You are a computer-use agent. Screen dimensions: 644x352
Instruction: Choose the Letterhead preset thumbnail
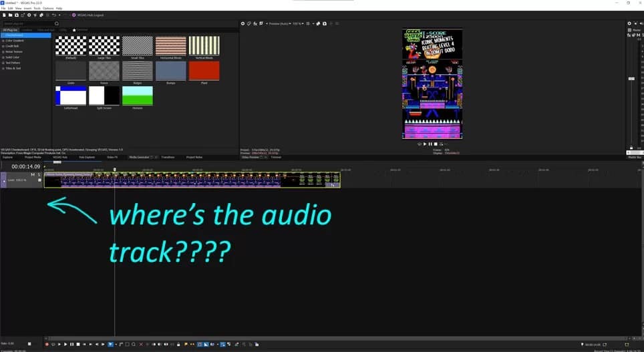pos(71,96)
